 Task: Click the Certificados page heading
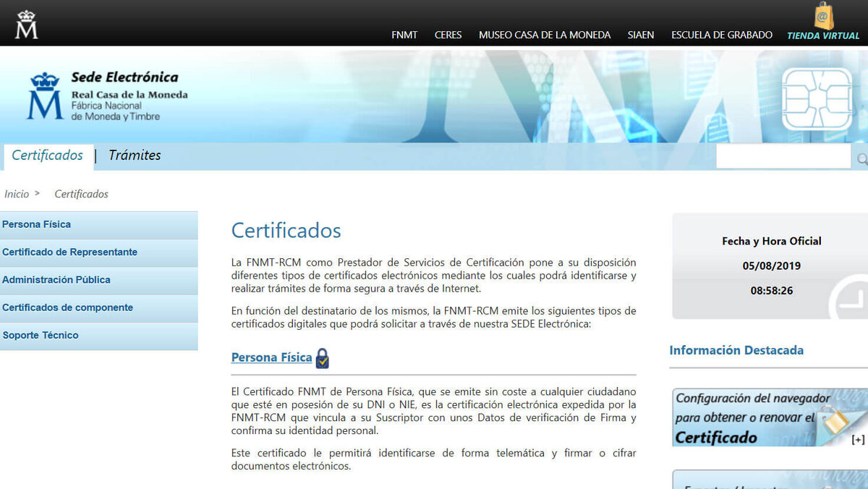click(x=286, y=231)
